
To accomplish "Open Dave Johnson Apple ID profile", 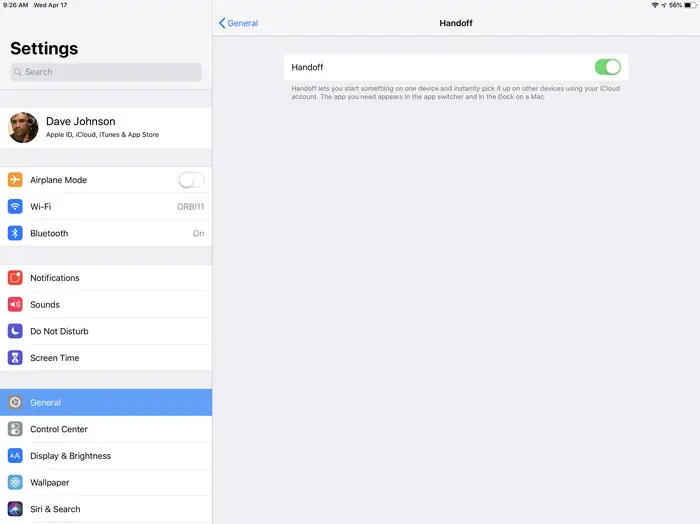I will tap(106, 128).
